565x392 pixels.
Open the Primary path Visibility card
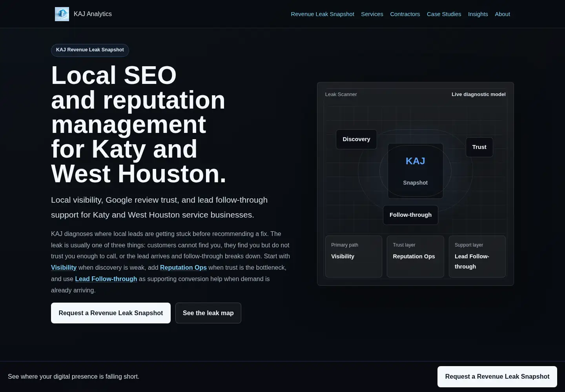click(354, 256)
